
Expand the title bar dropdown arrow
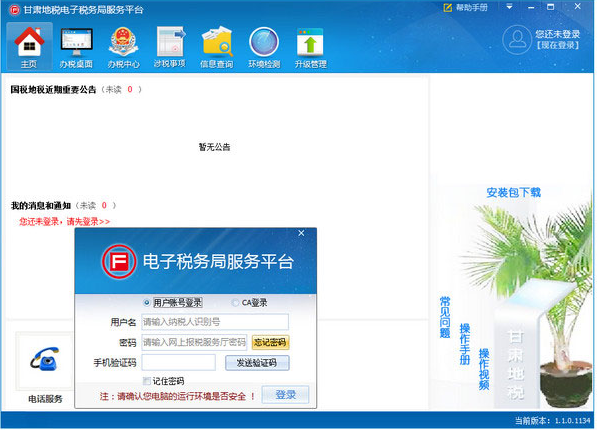pyautogui.click(x=509, y=6)
